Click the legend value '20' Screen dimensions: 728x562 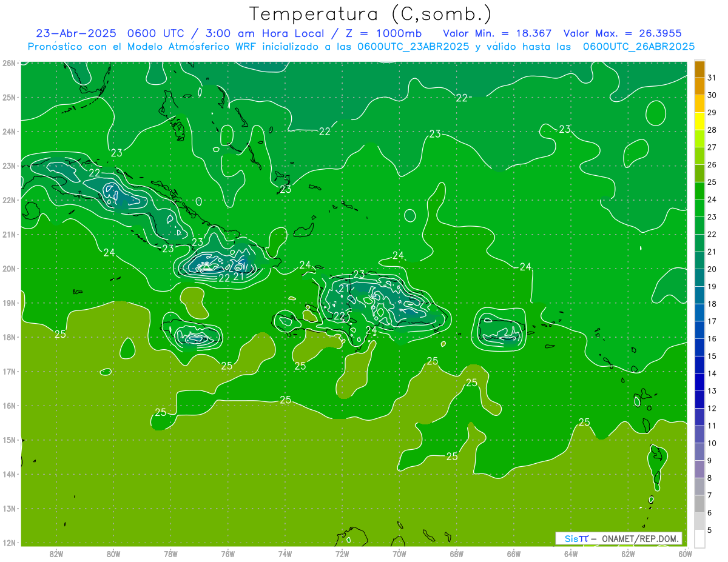[x=712, y=269]
